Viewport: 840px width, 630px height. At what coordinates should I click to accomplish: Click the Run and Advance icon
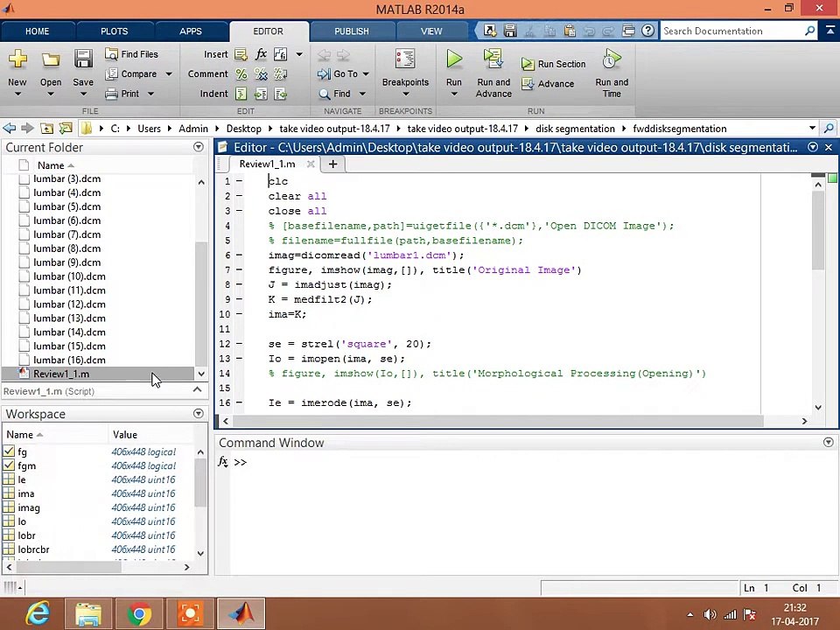point(493,60)
